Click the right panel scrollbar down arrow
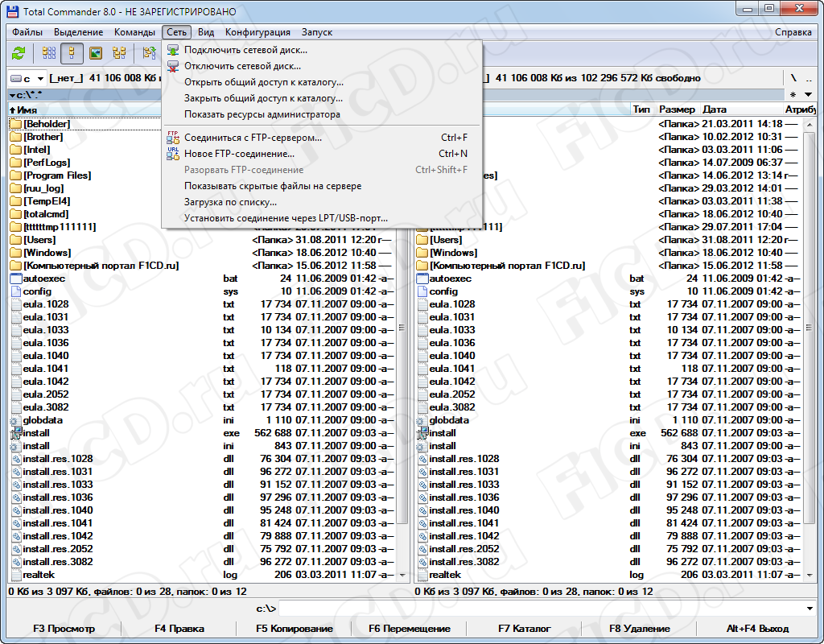 tap(810, 575)
